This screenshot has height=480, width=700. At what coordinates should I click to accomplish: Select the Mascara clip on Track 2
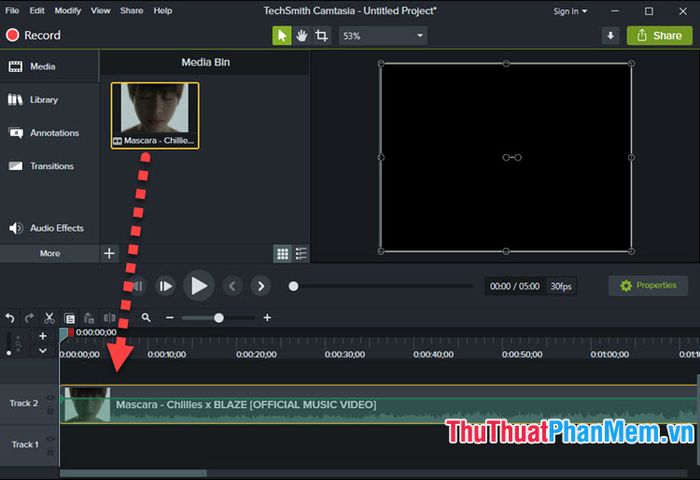pyautogui.click(x=379, y=404)
